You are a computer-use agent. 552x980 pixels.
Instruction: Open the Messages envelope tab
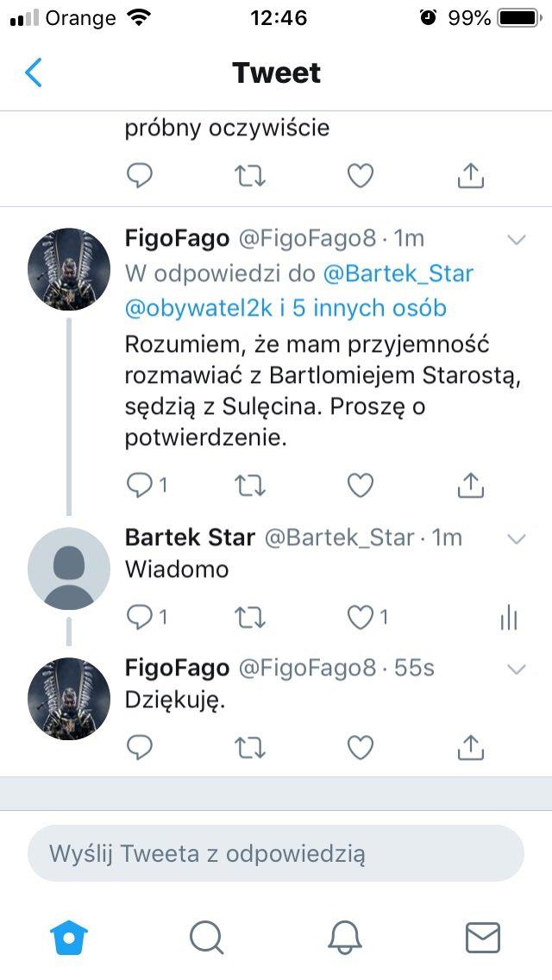(x=483, y=938)
